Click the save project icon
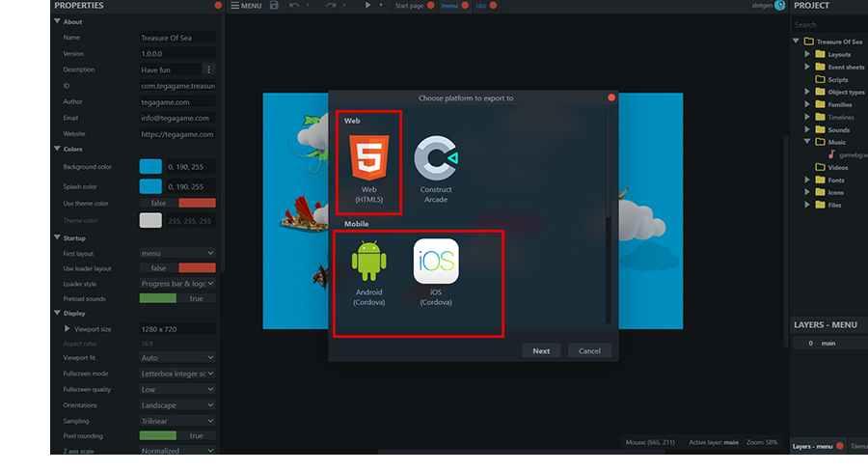This screenshot has height=472, width=868. click(x=274, y=6)
